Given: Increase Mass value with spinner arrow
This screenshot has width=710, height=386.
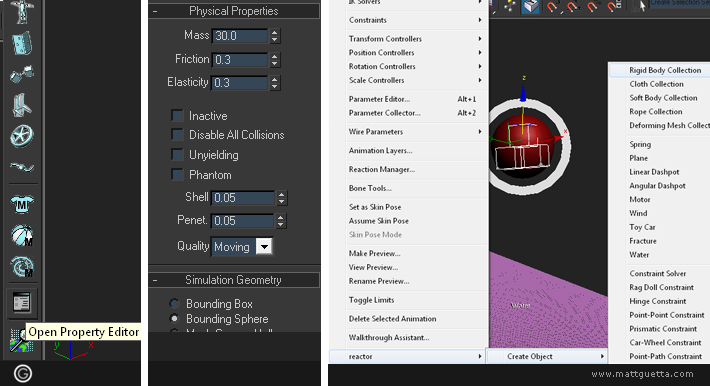Looking at the screenshot, I should coord(274,32).
